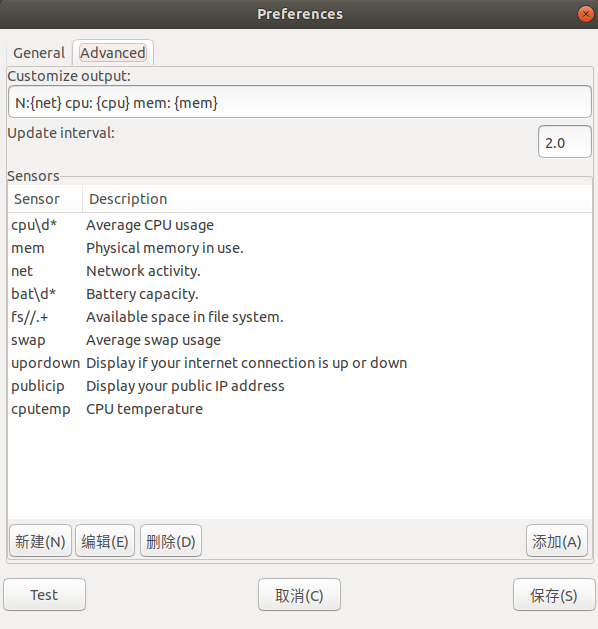Select the net sensor row
Image resolution: width=598 pixels, height=629 pixels.
pyautogui.click(x=300, y=271)
